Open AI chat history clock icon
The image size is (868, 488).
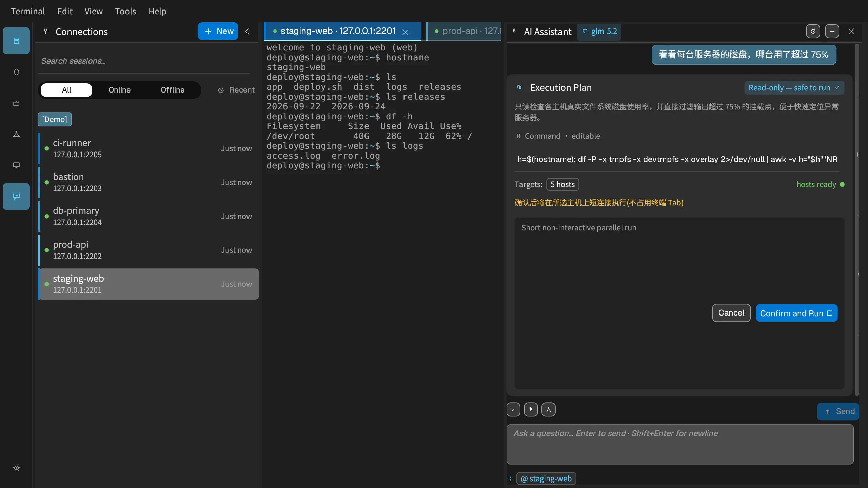coord(813,31)
